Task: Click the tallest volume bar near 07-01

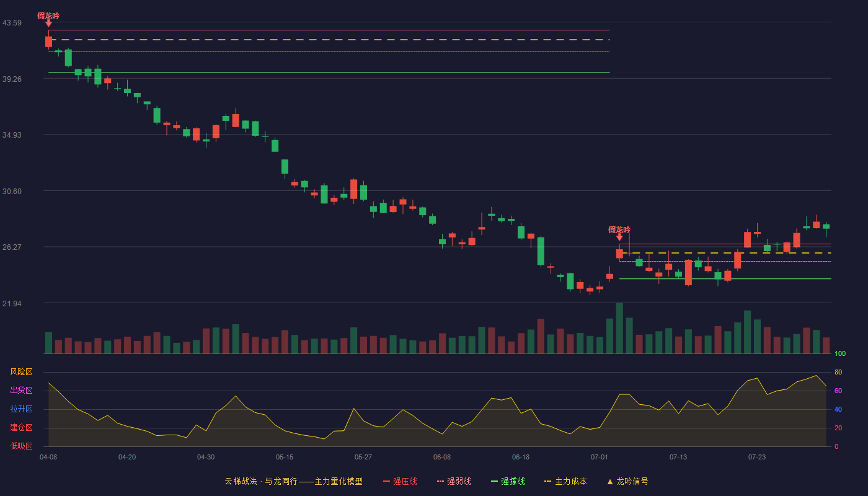Action: 619,328
